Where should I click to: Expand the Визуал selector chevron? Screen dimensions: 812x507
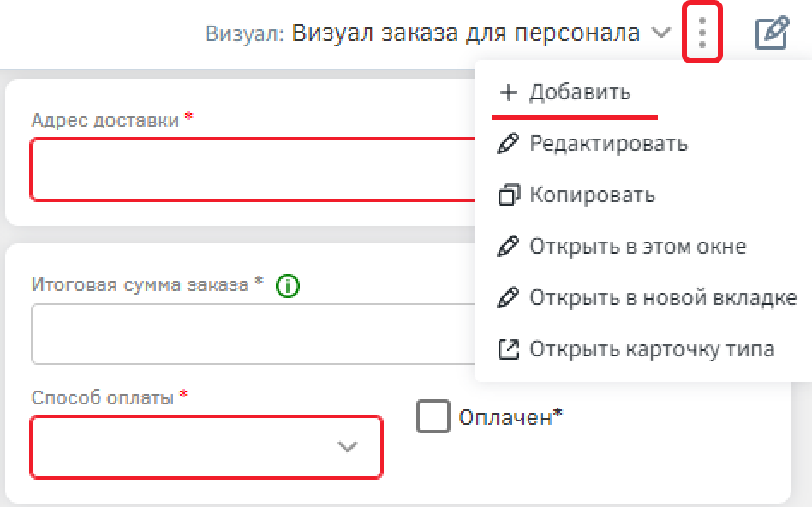click(660, 33)
